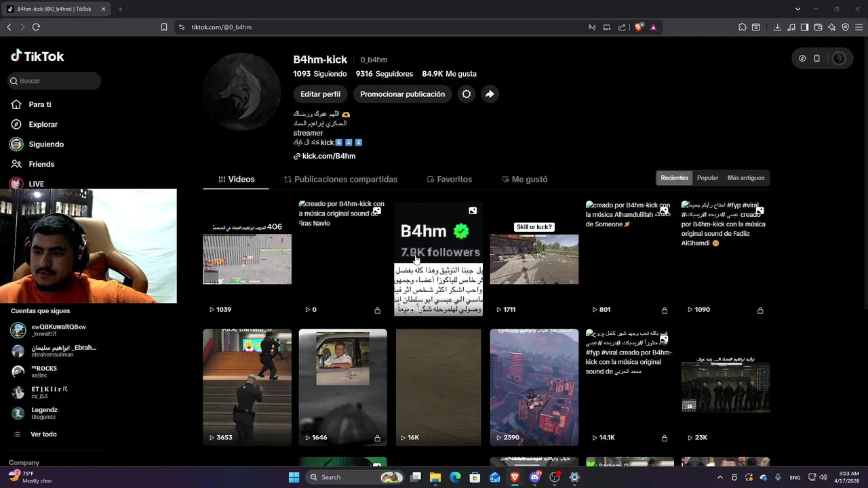The width and height of the screenshot is (868, 488).
Task: Open the video with 16K views
Action: click(439, 387)
